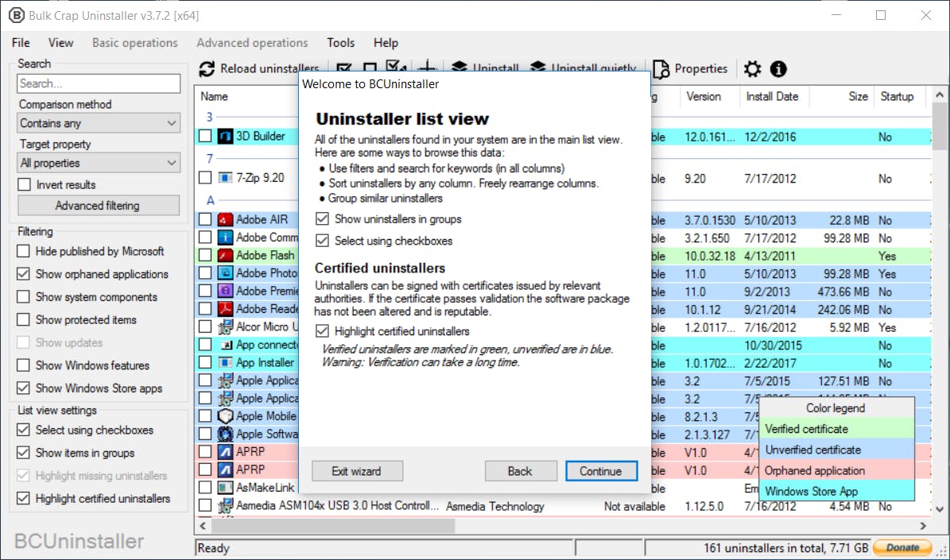
Task: Toggle Show uninstallers in groups in wizard
Action: (322, 218)
